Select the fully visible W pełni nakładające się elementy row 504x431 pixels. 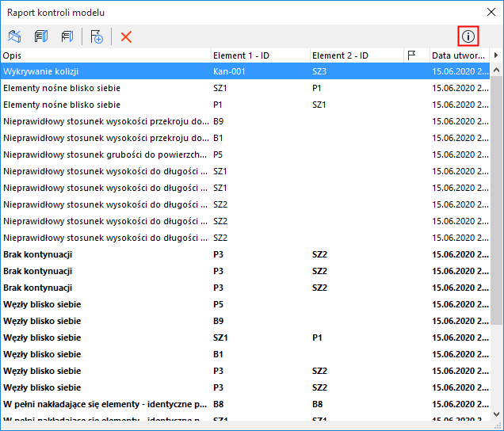(x=246, y=404)
